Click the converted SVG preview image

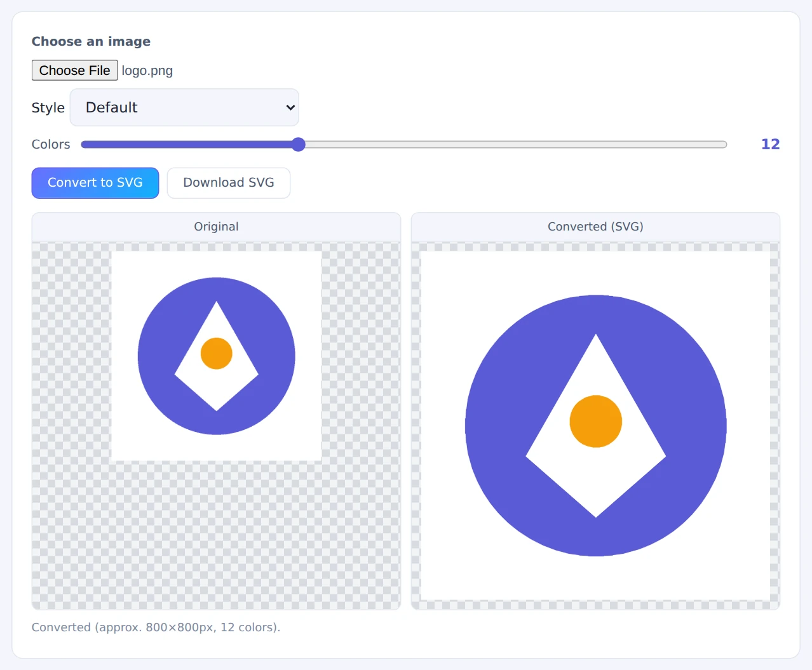(x=595, y=425)
